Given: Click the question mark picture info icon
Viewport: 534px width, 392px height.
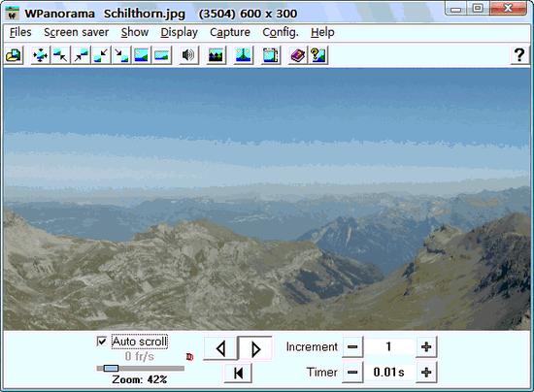Looking at the screenshot, I should (318, 54).
